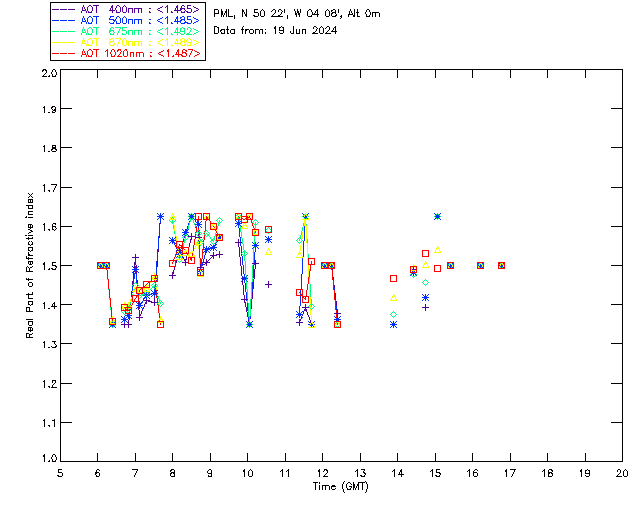Click the y-axis tick label 2.0
This screenshot has width=640, height=512.
click(49, 73)
